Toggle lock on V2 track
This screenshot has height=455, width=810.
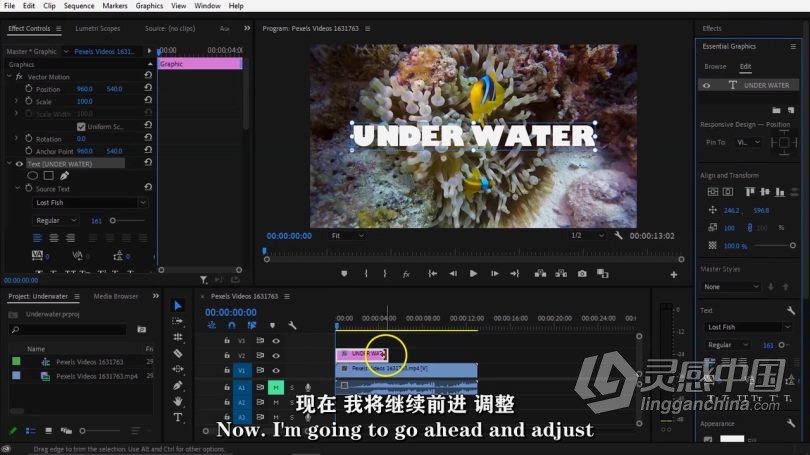click(x=227, y=355)
